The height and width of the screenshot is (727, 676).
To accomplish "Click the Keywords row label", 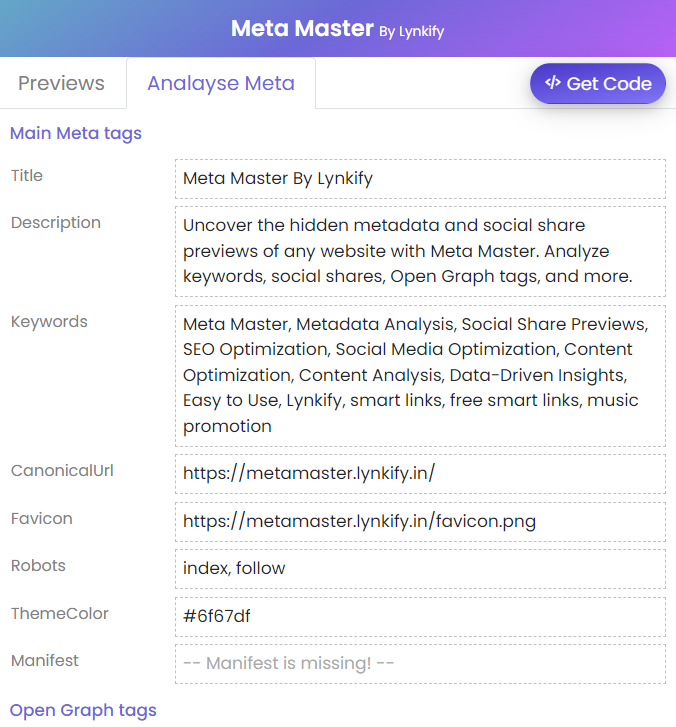I will point(49,322).
